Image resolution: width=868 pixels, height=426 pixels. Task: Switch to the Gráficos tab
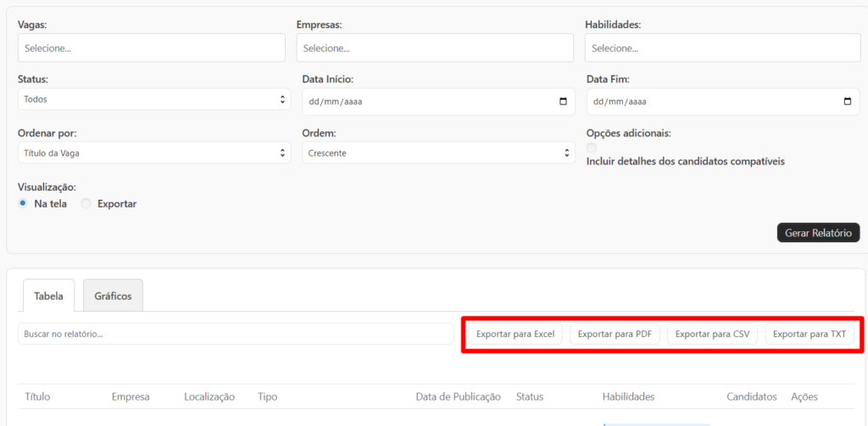113,296
